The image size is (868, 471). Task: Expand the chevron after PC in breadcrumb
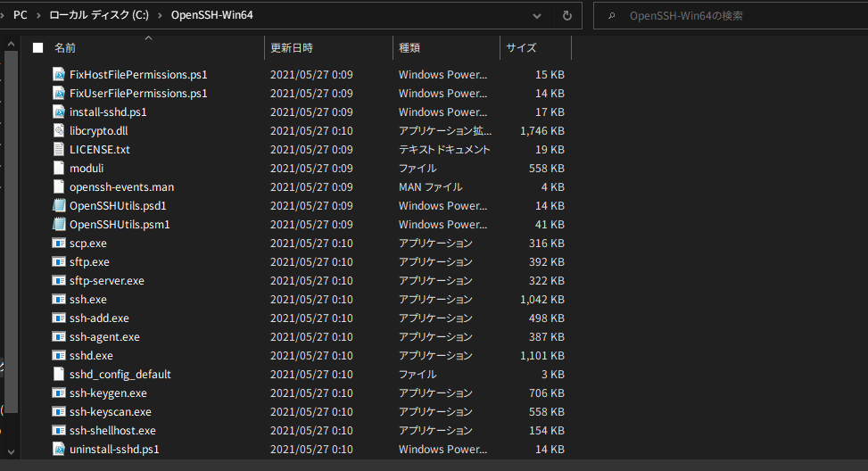[x=38, y=15]
